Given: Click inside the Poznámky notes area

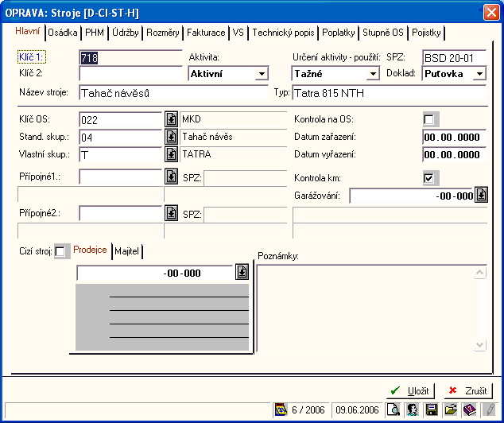Looking at the screenshot, I should tap(366, 309).
